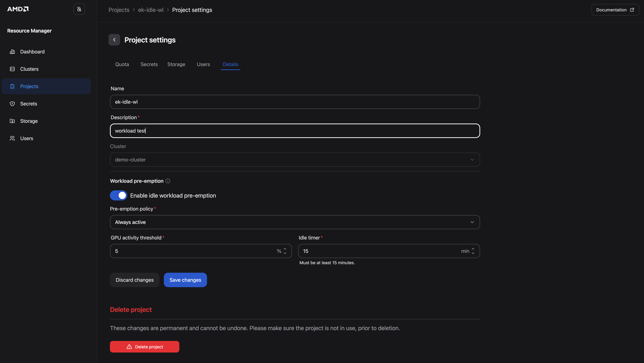Open Dashboard in the sidebar
The width and height of the screenshot is (644, 363).
click(x=46, y=52)
